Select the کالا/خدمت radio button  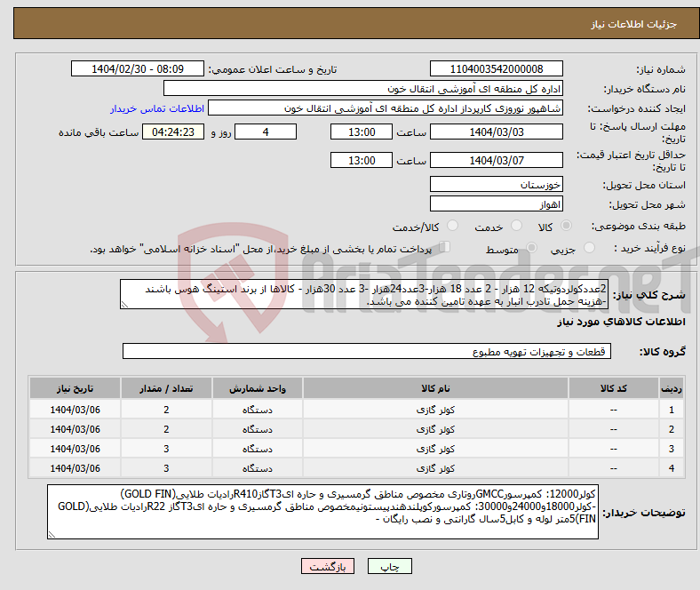point(453,226)
